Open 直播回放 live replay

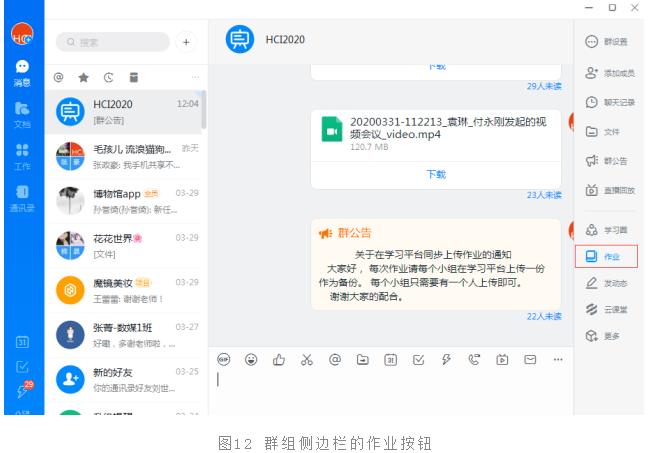pyautogui.click(x=606, y=190)
